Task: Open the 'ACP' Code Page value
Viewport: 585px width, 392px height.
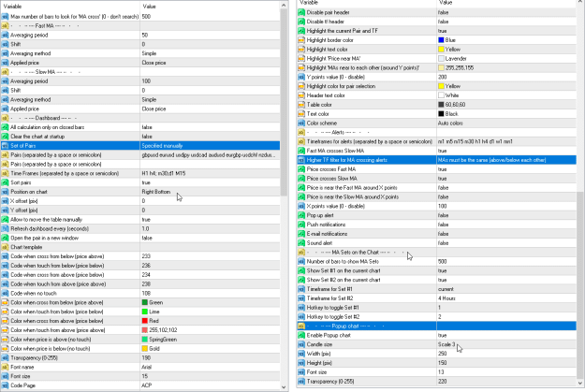Action: (147, 385)
